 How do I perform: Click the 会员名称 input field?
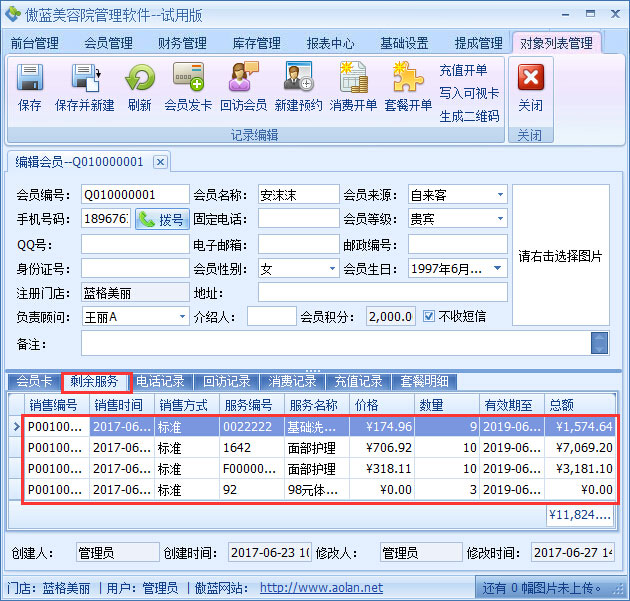click(x=298, y=195)
